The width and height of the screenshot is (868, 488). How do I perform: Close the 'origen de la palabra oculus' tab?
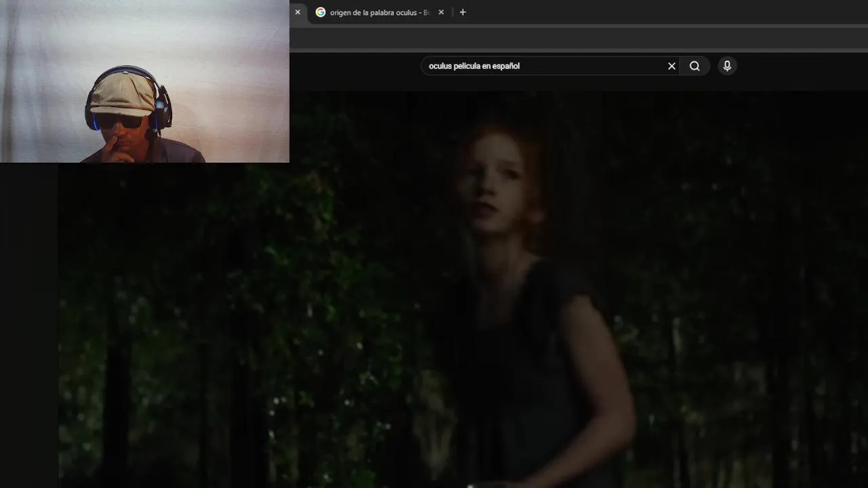coord(441,12)
